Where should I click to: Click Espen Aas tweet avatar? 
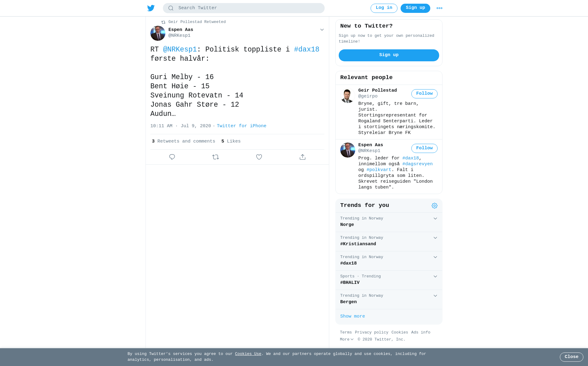pos(158,33)
